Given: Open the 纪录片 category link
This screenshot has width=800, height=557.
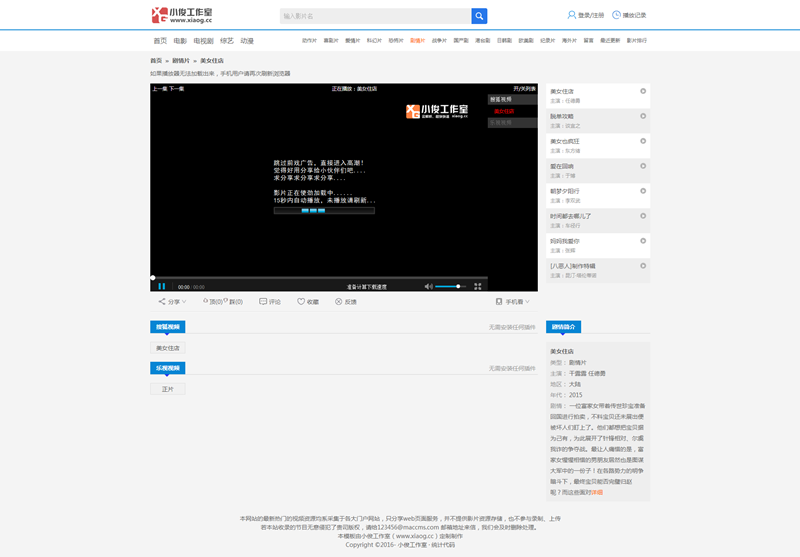Looking at the screenshot, I should [x=547, y=40].
